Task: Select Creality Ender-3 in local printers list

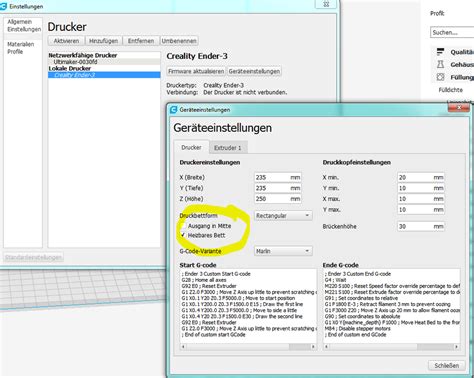Action: (x=104, y=75)
